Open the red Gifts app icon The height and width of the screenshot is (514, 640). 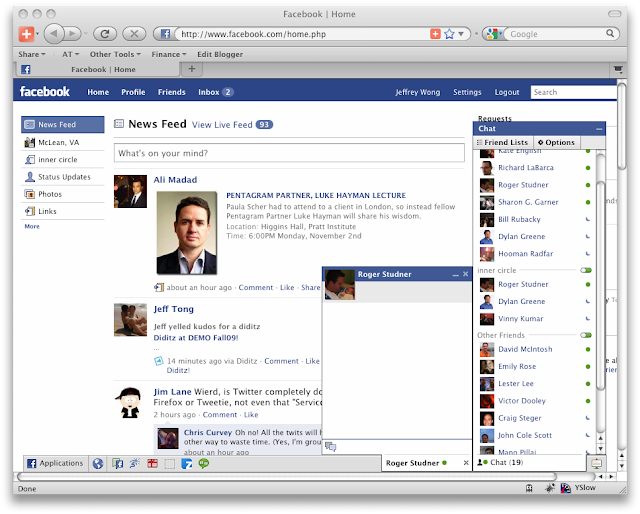click(153, 463)
